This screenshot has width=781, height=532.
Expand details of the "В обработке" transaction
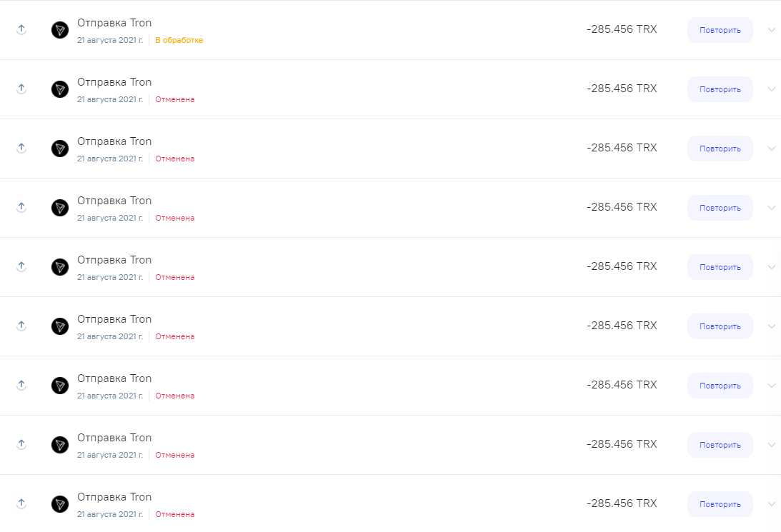772,30
